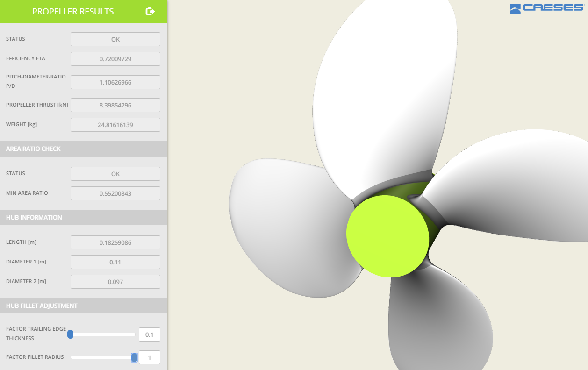
Task: Click the Weight [kg] label
Action: (x=22, y=124)
